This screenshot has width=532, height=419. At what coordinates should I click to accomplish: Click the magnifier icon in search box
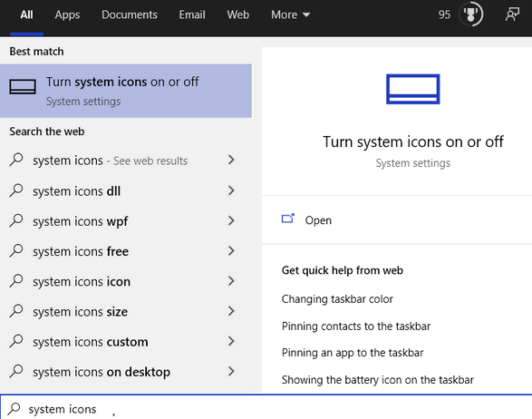point(15,408)
